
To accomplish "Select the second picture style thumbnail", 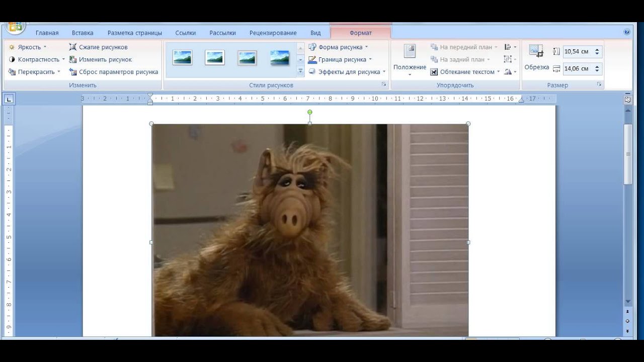I will pos(215,58).
